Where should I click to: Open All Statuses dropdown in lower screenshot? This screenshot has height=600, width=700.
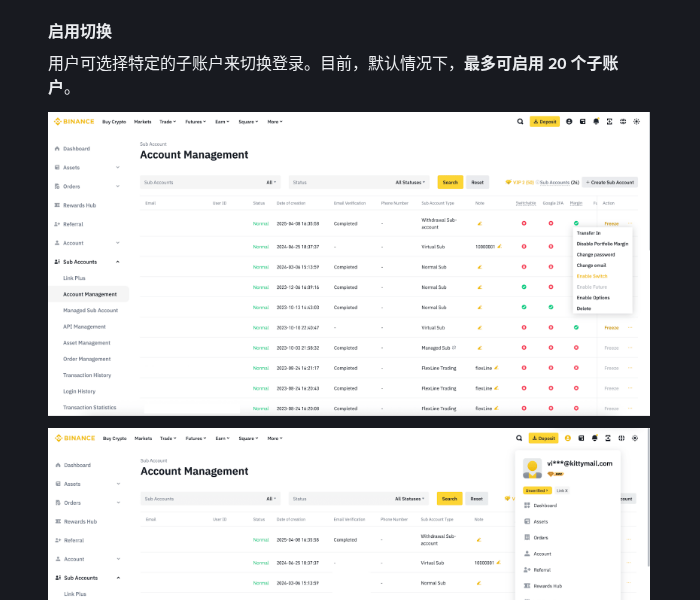(410, 499)
